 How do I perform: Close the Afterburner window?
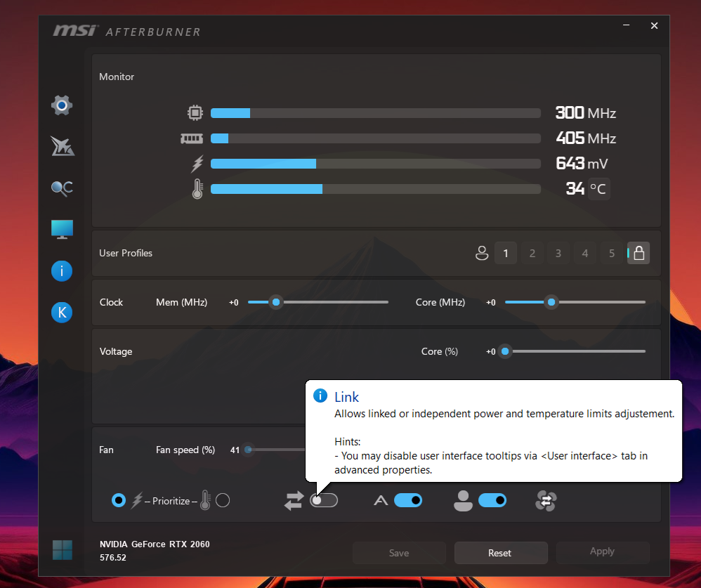(x=654, y=25)
